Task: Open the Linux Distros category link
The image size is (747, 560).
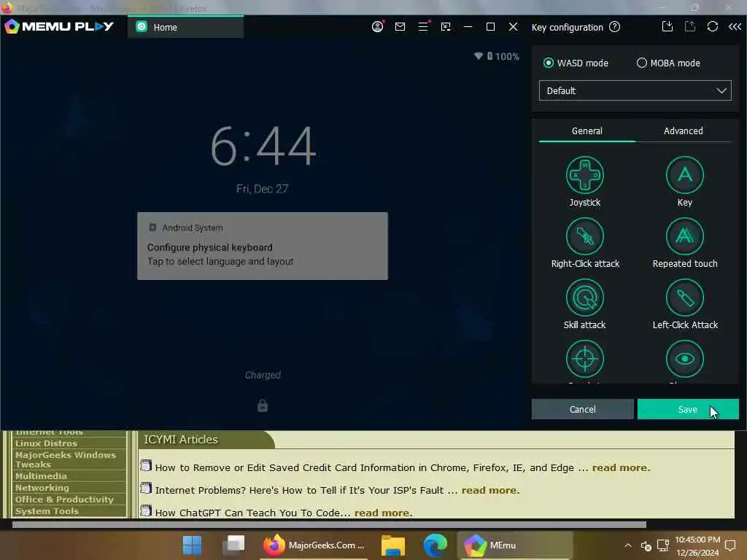Action: tap(46, 443)
